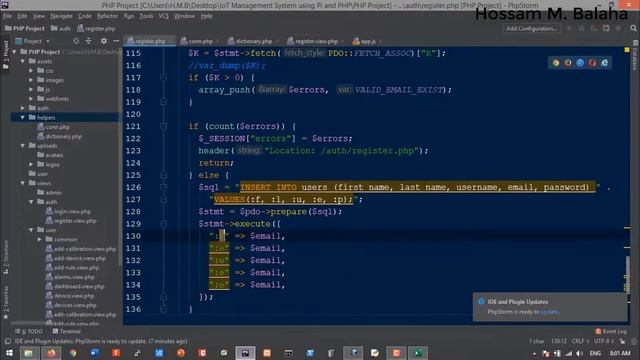The width and height of the screenshot is (640, 360).
Task: Click the Search Everywhere magnifier icon
Action: point(633,28)
